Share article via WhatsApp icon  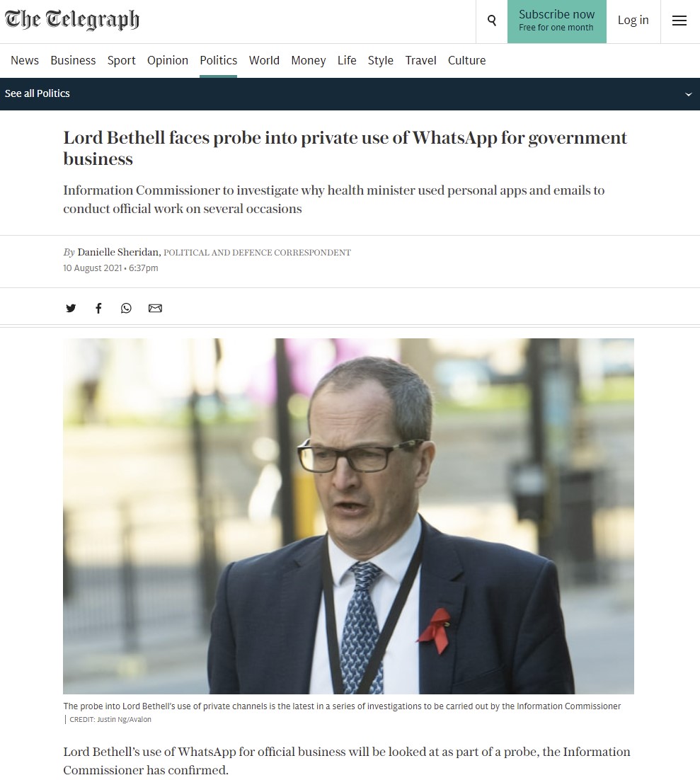127,308
